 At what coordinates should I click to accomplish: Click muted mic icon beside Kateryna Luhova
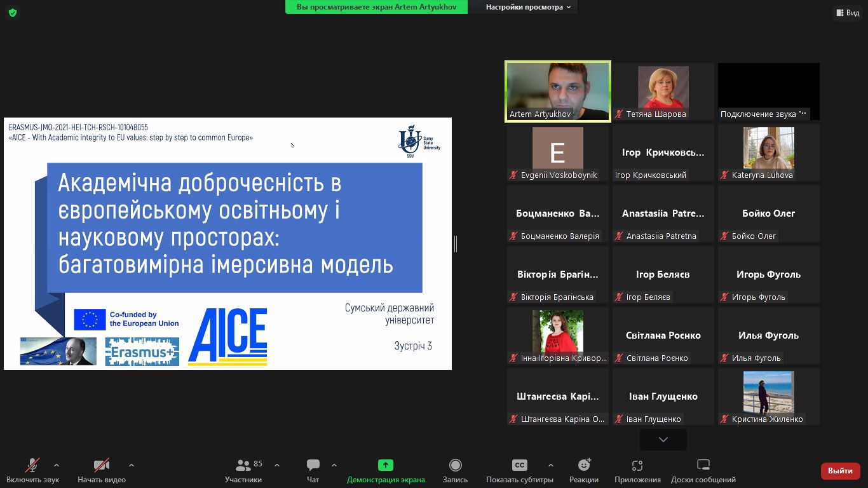point(725,175)
